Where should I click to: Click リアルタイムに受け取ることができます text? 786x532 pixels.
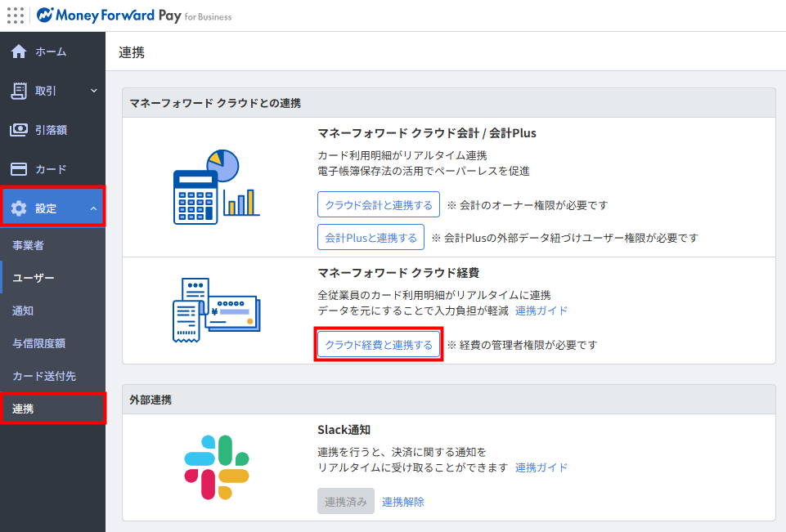point(413,467)
